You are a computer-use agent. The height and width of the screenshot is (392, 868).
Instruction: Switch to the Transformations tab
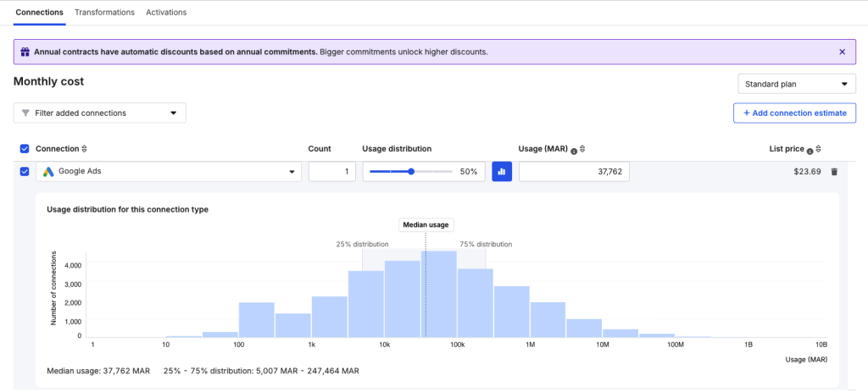pyautogui.click(x=104, y=12)
